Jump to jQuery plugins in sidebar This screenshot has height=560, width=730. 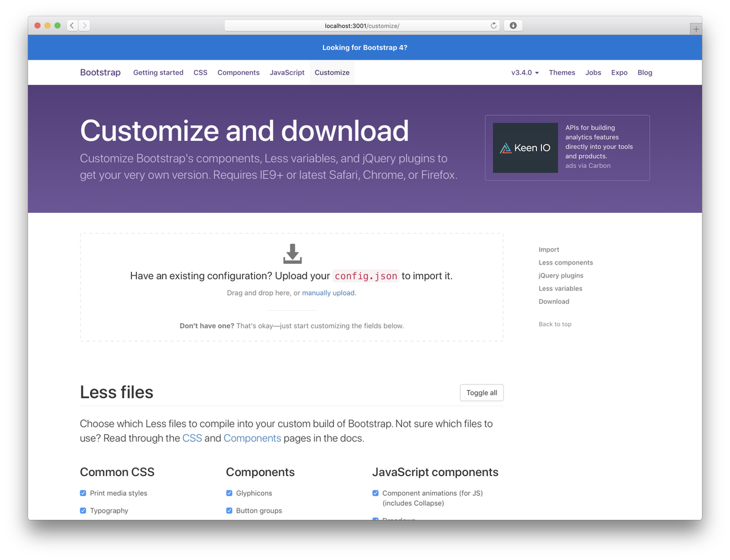tap(561, 275)
